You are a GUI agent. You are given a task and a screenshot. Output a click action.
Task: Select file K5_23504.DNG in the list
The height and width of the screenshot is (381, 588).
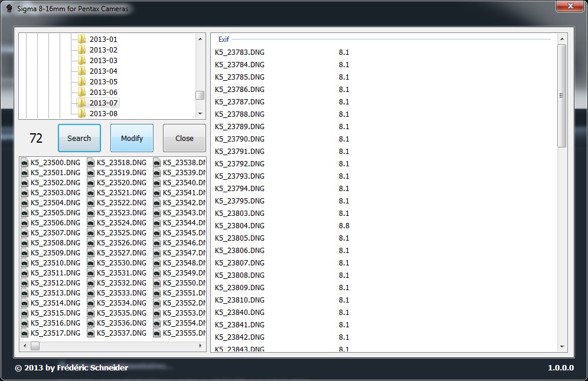55,203
